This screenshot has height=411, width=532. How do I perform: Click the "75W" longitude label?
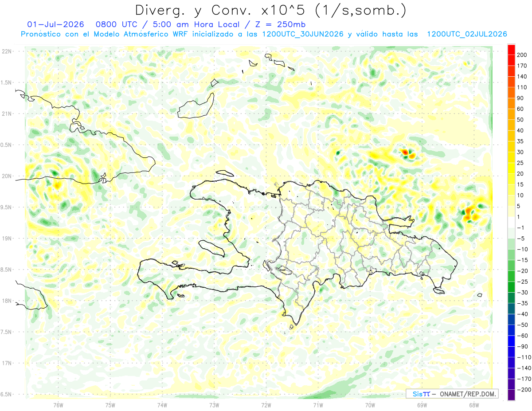tap(110, 405)
